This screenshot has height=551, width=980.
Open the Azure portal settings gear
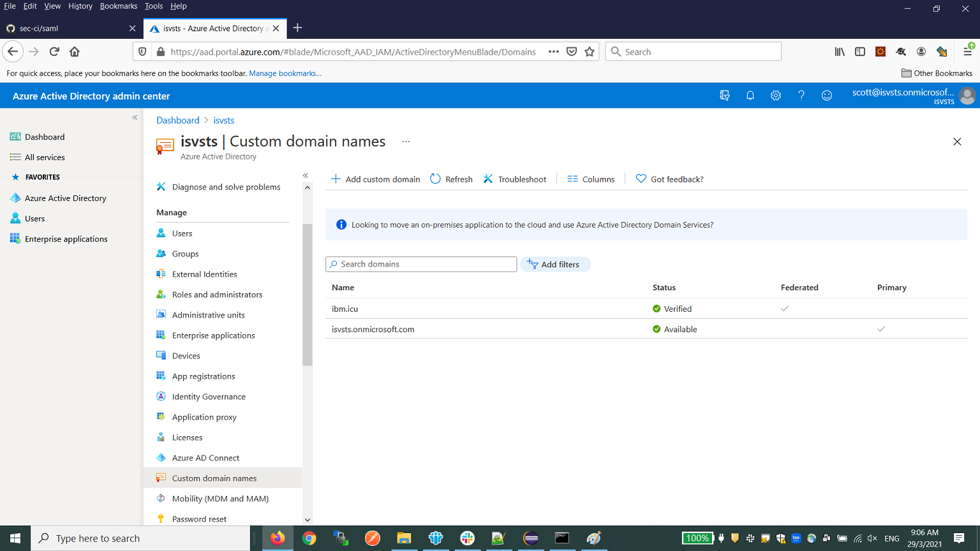click(x=775, y=95)
